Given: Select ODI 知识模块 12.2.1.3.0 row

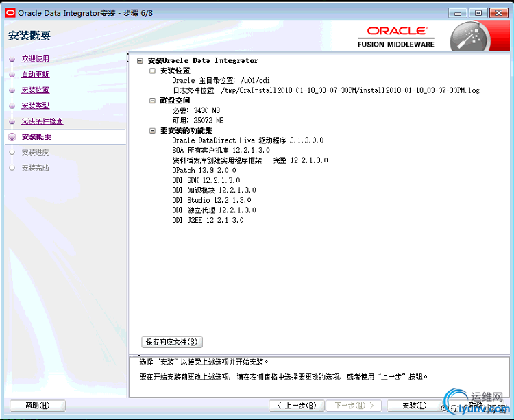Looking at the screenshot, I should (x=214, y=190).
